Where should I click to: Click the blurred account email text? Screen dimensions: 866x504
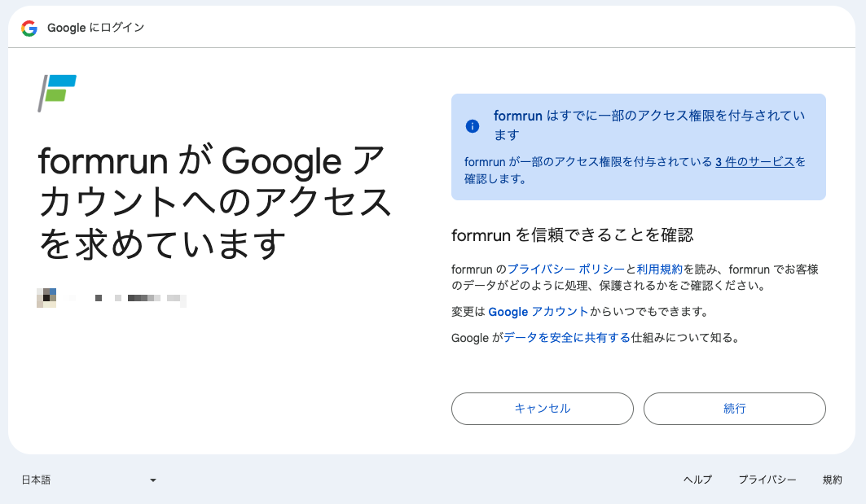click(127, 298)
